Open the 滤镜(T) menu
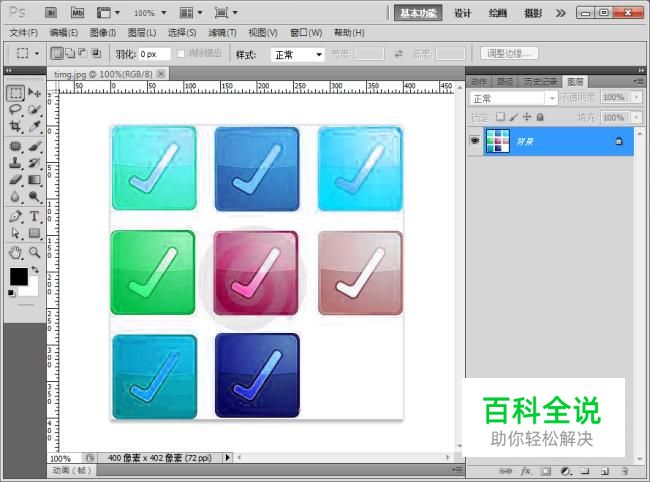 click(x=222, y=32)
